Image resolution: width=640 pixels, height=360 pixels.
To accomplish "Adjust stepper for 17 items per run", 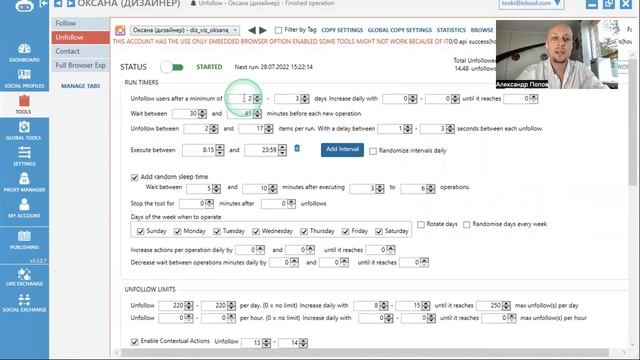I will pos(269,129).
